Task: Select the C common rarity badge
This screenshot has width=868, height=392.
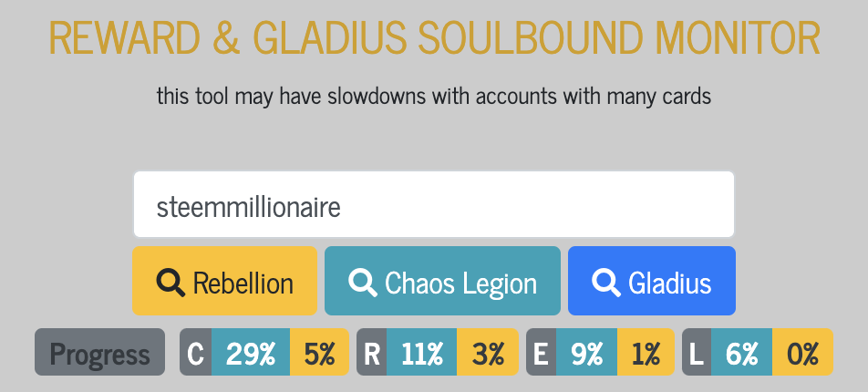Action: [196, 353]
